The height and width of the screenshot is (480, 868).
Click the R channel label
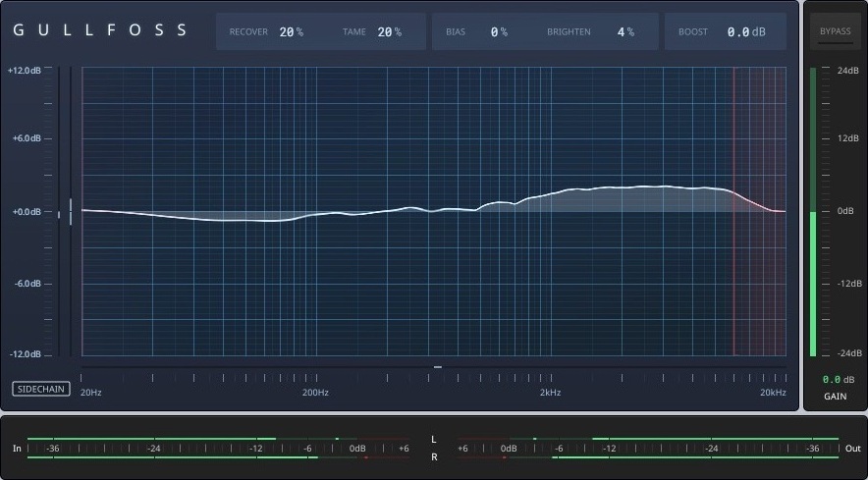[434, 457]
